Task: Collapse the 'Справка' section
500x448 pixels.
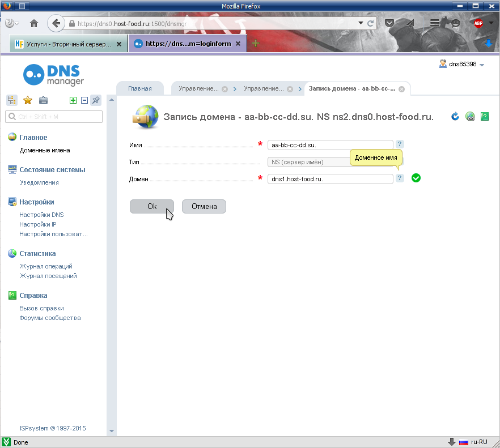Action: 33,296
